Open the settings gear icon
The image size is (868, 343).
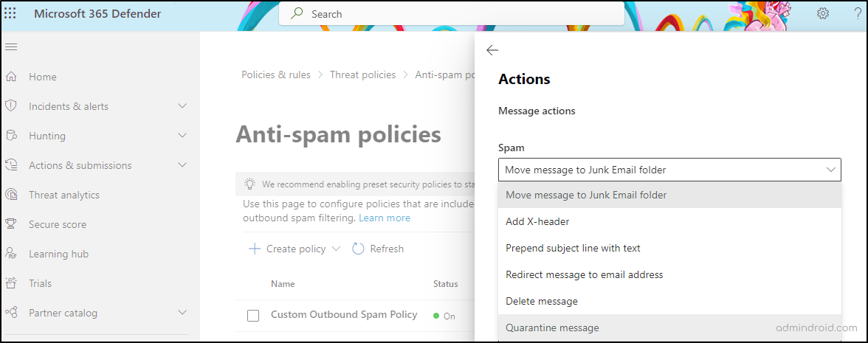[823, 13]
